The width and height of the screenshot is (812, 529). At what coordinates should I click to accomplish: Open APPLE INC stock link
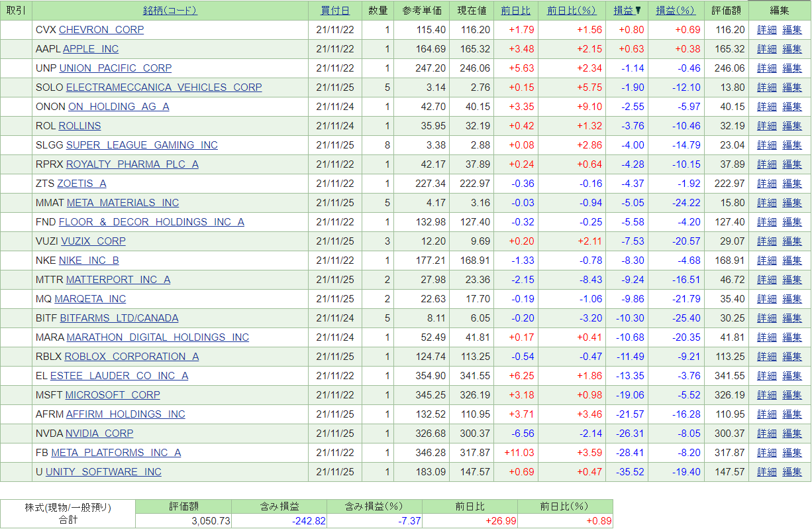tap(91, 49)
